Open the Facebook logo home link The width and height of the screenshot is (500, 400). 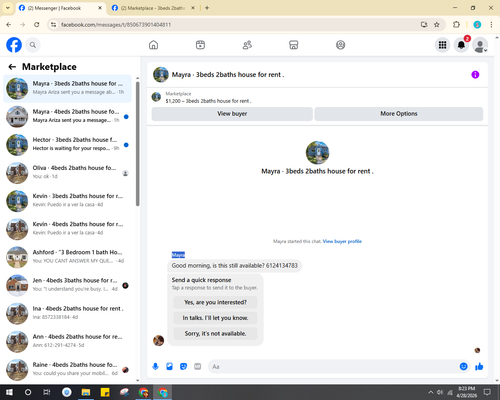[14, 45]
